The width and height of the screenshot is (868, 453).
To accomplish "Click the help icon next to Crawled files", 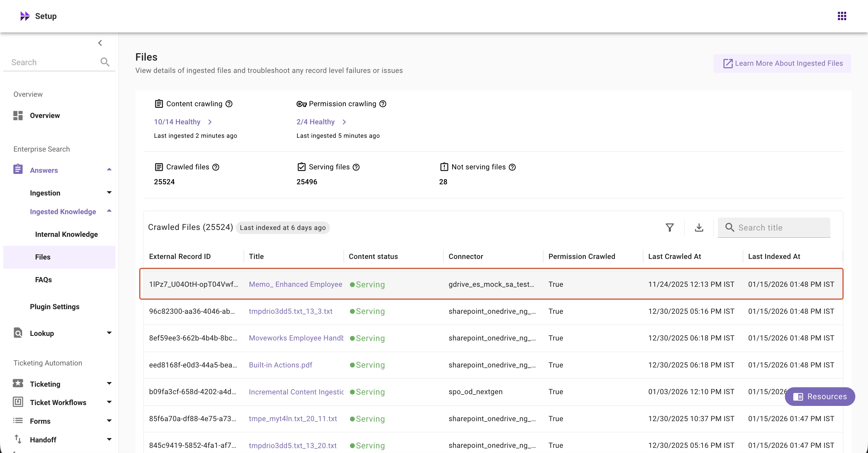I will [216, 167].
